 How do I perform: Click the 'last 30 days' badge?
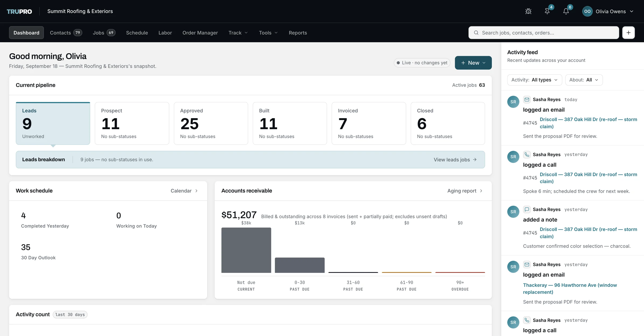(x=70, y=315)
